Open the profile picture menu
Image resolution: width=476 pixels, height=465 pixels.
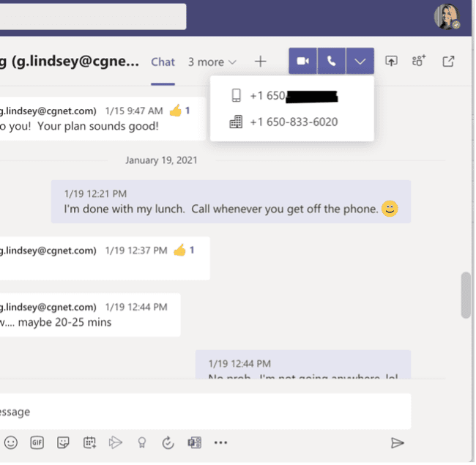coord(446,16)
